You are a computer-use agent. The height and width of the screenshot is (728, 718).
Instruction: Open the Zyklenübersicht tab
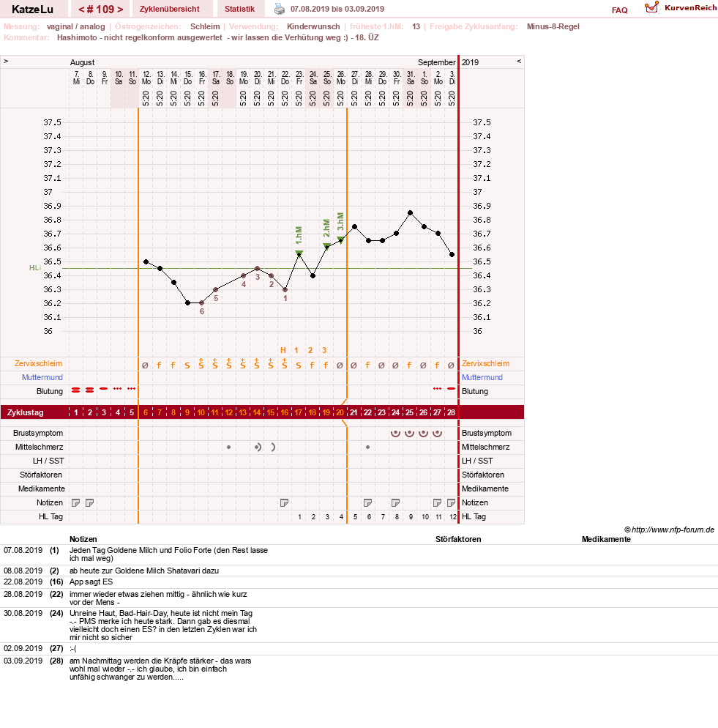(169, 9)
